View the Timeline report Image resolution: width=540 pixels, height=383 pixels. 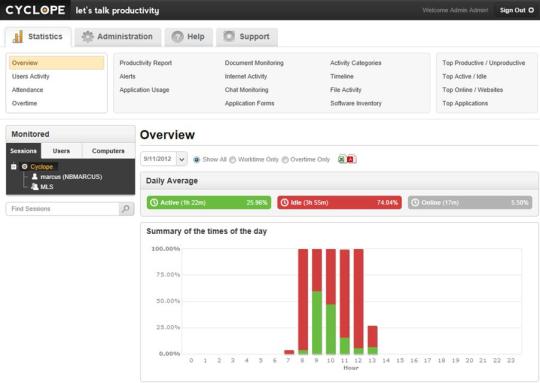click(x=342, y=76)
